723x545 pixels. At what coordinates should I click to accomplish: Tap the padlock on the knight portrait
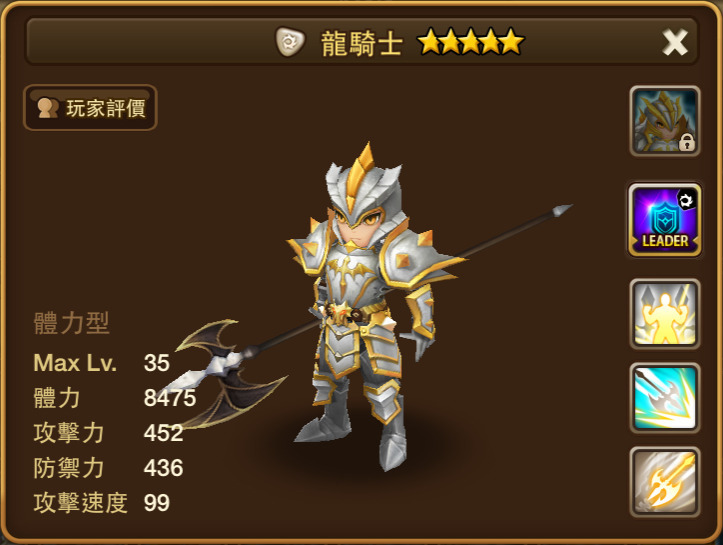687,142
